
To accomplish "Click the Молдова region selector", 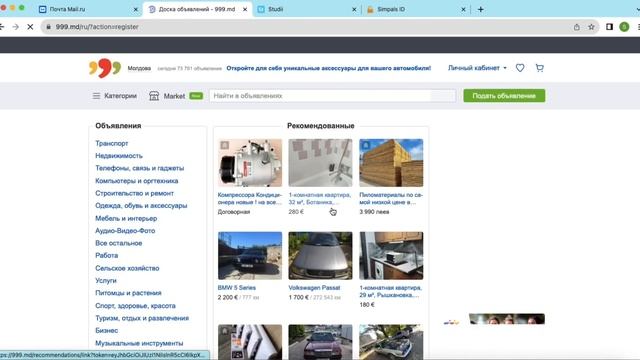I will [139, 68].
